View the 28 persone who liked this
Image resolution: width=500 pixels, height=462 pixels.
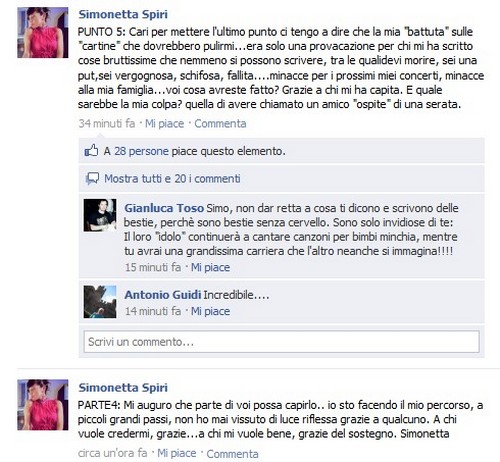(141, 151)
